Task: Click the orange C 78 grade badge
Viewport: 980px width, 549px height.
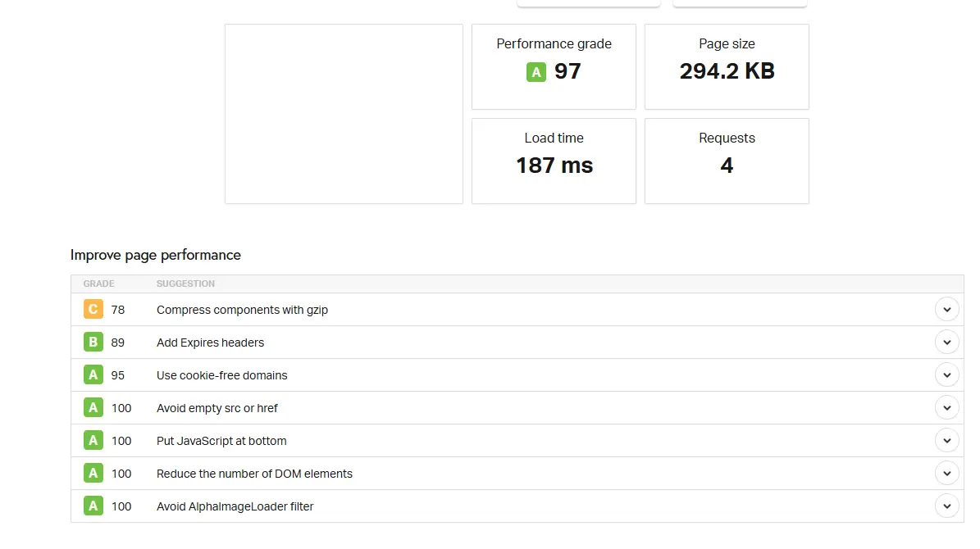Action: point(93,309)
